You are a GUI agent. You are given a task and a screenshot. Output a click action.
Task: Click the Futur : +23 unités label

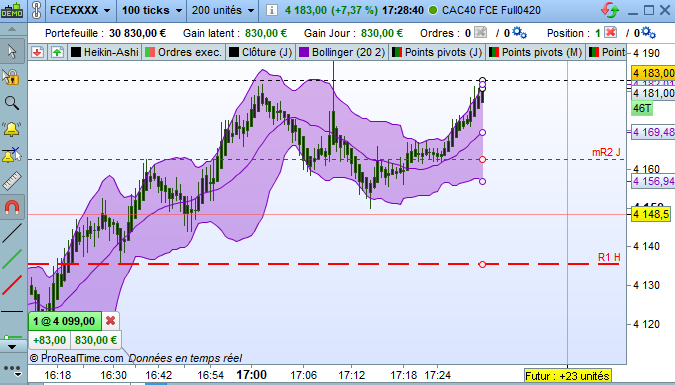(567, 376)
